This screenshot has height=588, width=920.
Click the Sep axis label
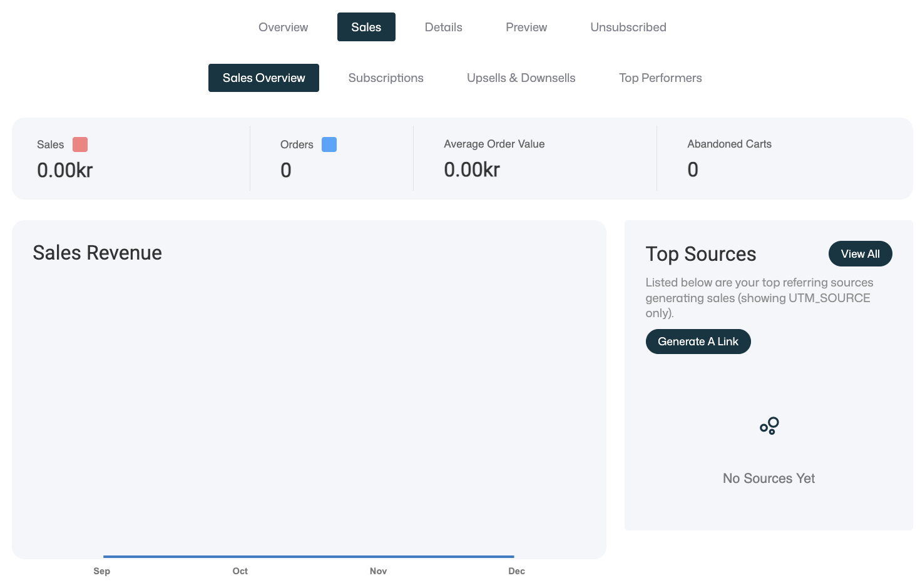[x=102, y=571]
